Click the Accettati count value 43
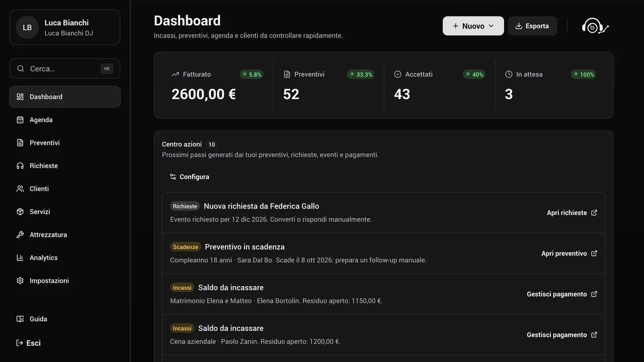 402,94
